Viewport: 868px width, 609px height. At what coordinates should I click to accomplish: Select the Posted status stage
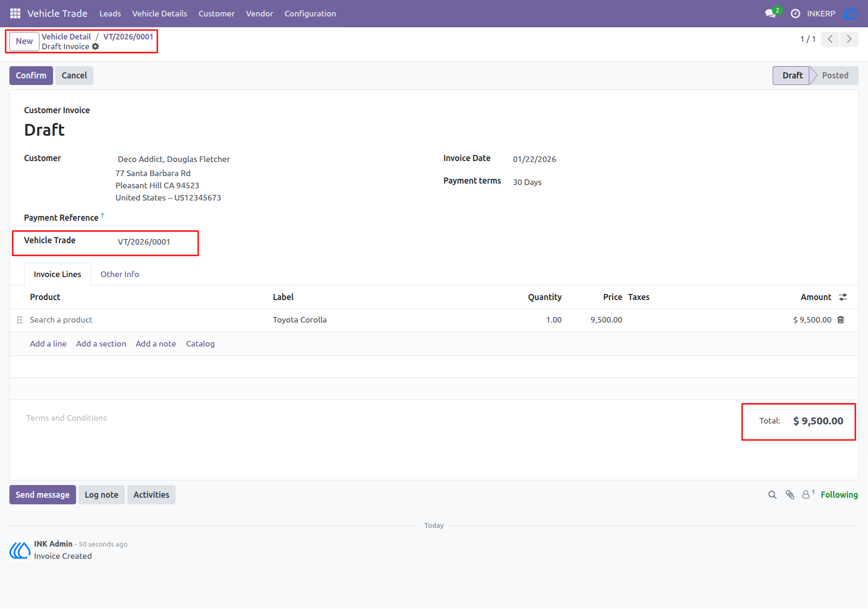[x=835, y=76]
